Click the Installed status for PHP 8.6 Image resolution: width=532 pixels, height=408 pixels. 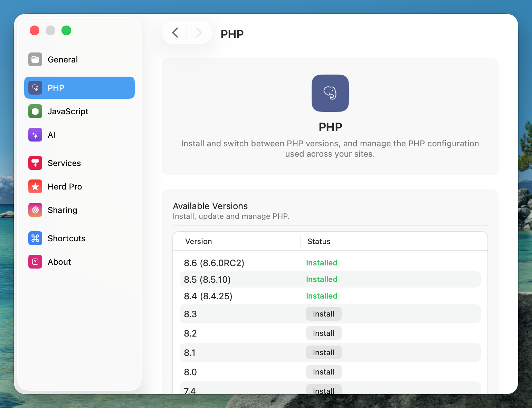coord(322,263)
